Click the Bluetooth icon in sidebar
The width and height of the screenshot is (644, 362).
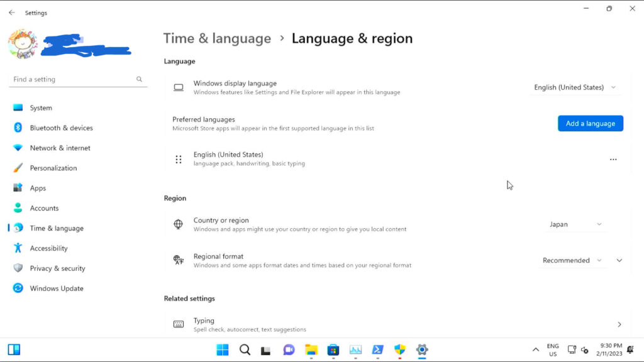coord(18,128)
